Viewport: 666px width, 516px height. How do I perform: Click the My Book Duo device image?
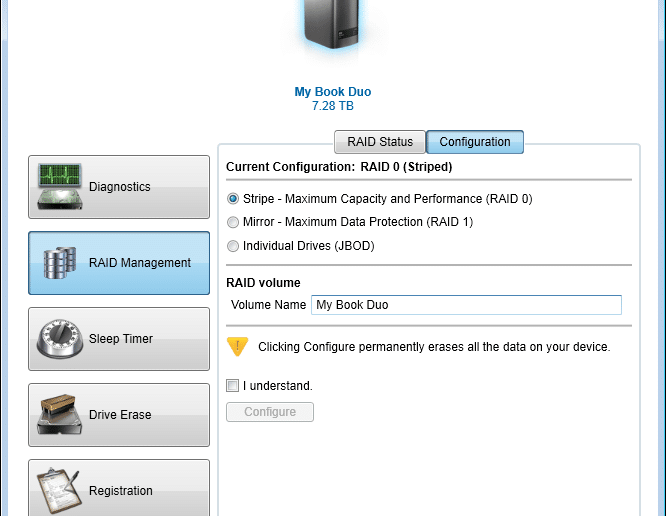tap(332, 25)
